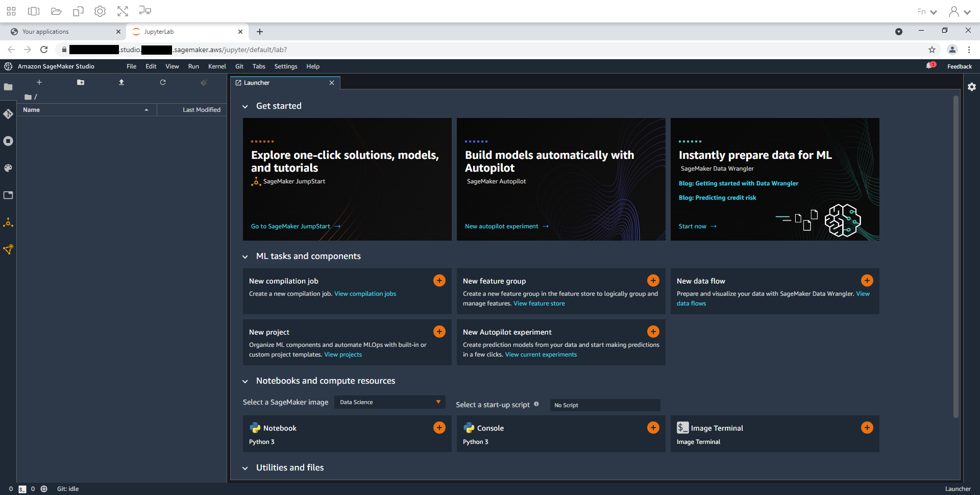Click Start now for Data Wrangler

click(697, 226)
